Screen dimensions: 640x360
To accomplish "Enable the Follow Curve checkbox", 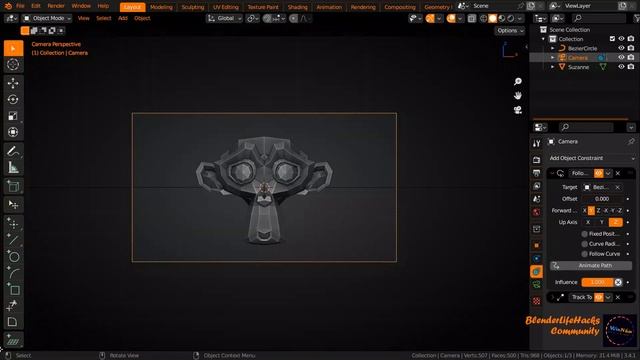I will click(x=584, y=254).
